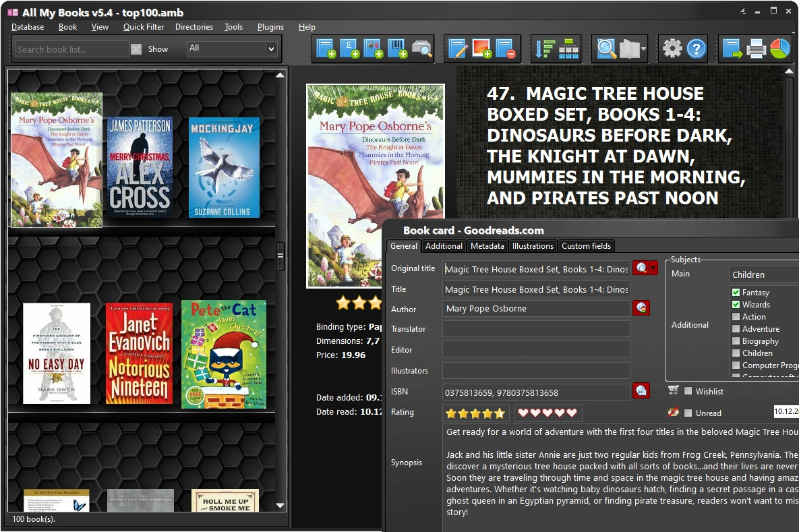Click in the Search book list field

[x=72, y=49]
